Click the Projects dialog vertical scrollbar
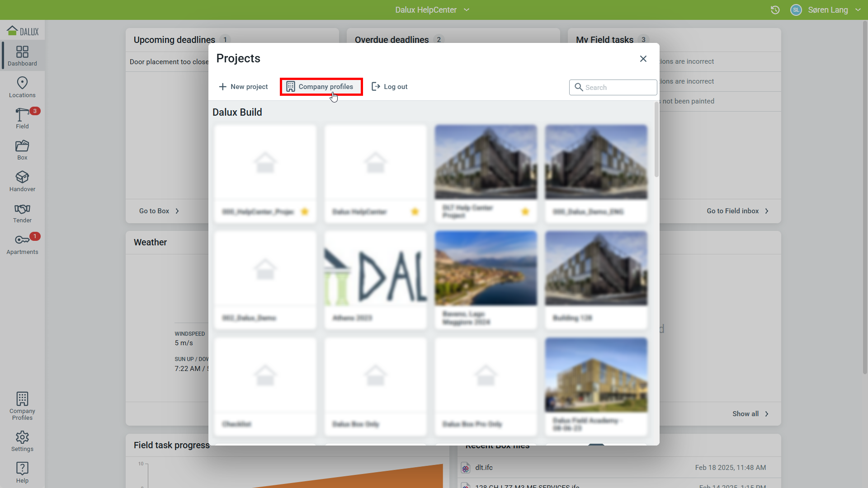868x488 pixels. pyautogui.click(x=656, y=140)
